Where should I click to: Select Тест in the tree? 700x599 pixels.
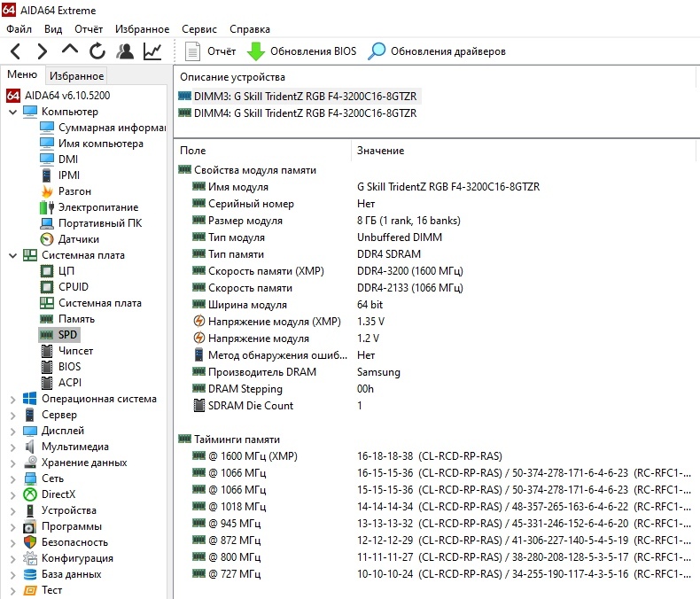[x=51, y=590]
